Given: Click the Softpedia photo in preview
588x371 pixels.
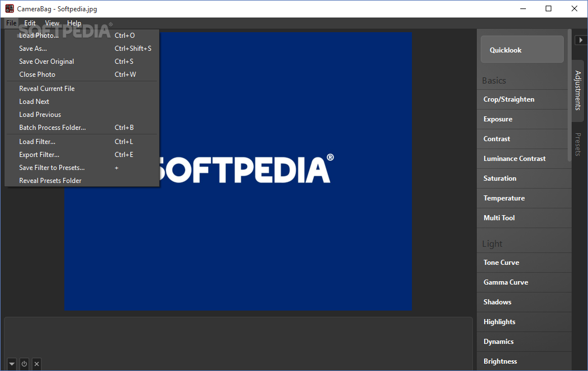Looking at the screenshot, I should click(238, 171).
